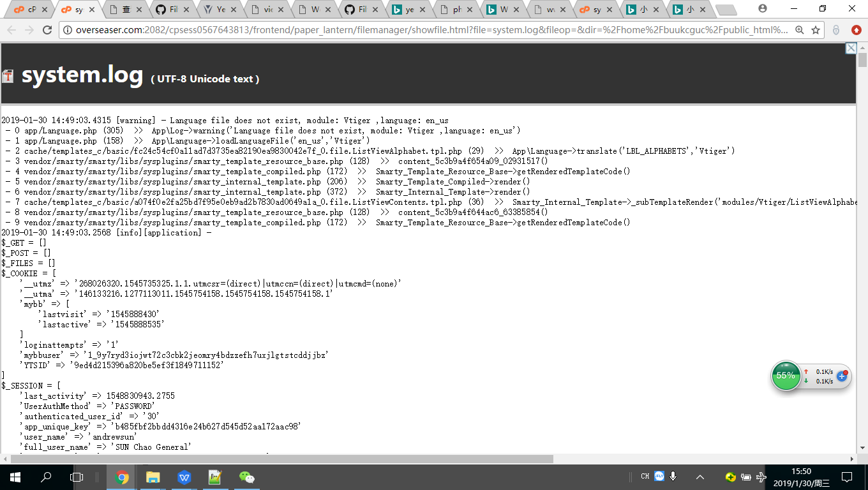Switch to the '查' tab
The image size is (868, 490).
point(127,10)
